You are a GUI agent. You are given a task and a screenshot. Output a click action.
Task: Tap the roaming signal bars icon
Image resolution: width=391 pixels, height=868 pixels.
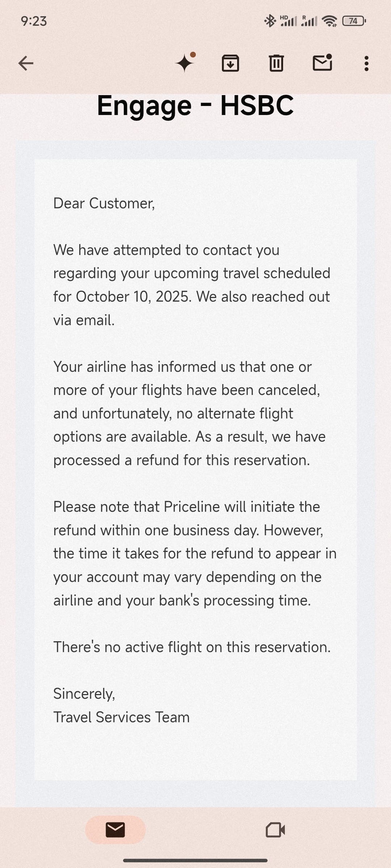(309, 21)
